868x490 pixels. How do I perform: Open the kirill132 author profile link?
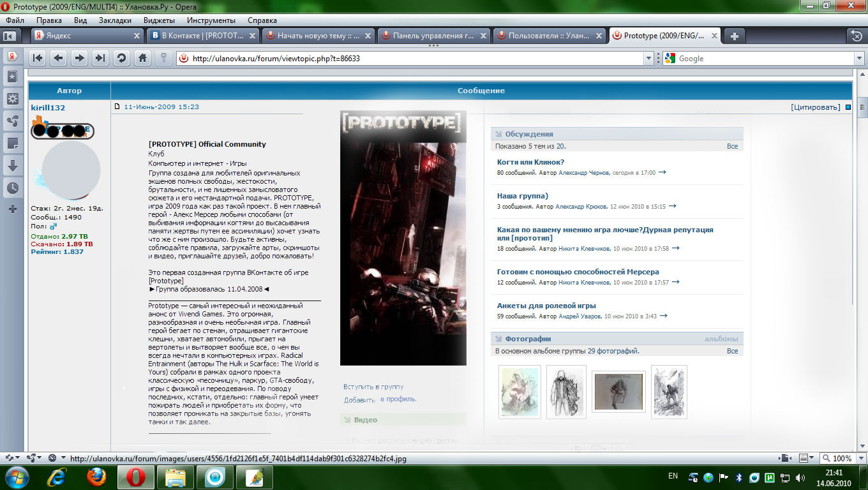48,108
